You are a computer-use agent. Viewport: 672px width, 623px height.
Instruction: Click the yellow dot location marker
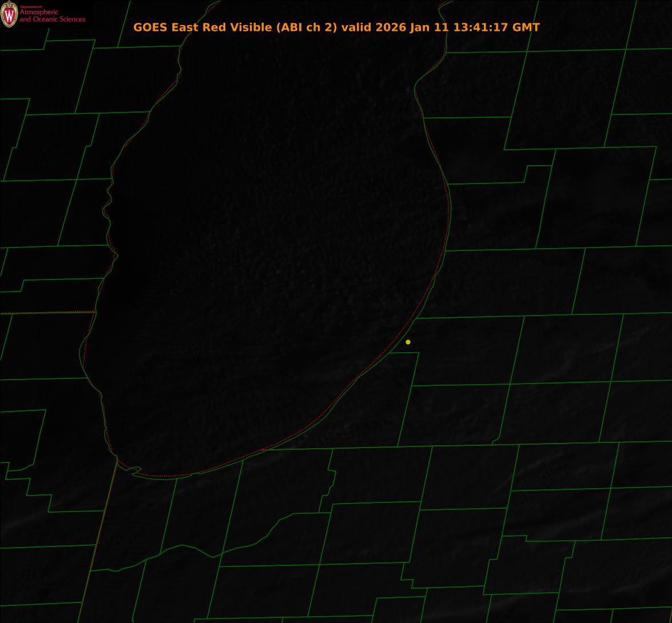click(408, 342)
